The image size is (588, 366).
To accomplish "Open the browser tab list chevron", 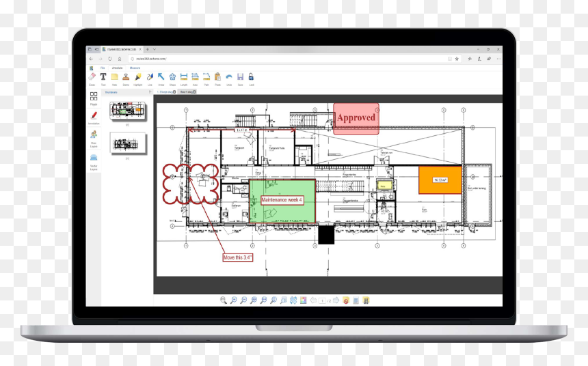I will pyautogui.click(x=154, y=49).
